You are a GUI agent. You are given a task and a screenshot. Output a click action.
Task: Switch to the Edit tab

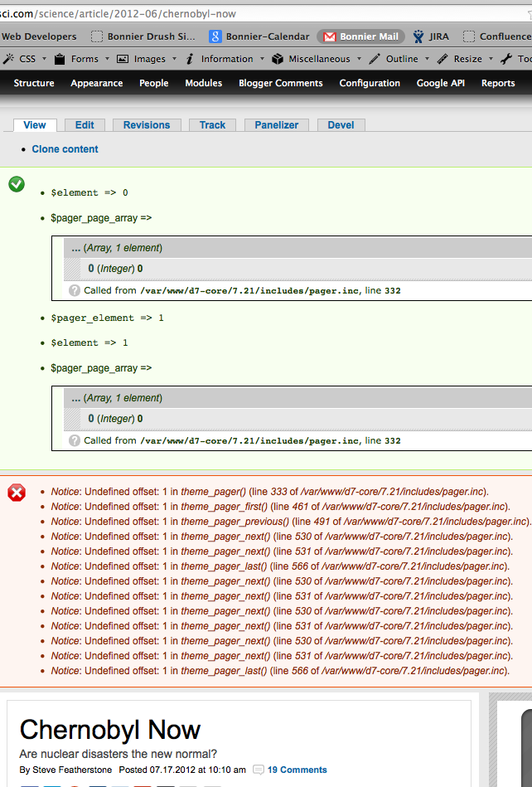pos(85,125)
